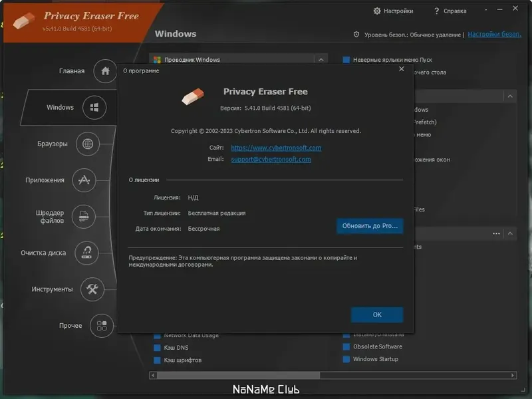Open the Браузеры globe icon
Screen dimensions: 532x399
[88, 144]
